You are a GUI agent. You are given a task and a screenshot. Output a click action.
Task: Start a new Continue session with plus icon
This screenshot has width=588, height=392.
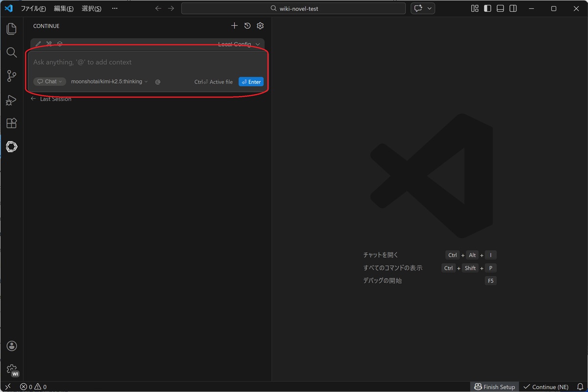[234, 26]
